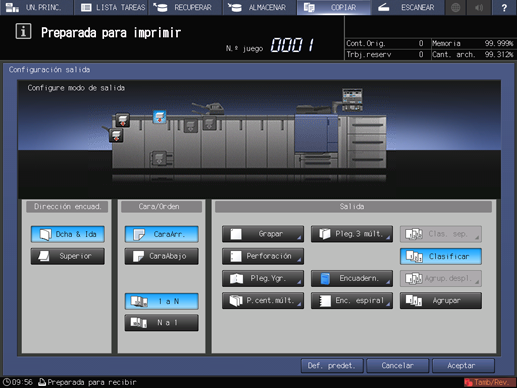Select the upper left output tray icon
The width and height of the screenshot is (517, 388).
tap(122, 120)
